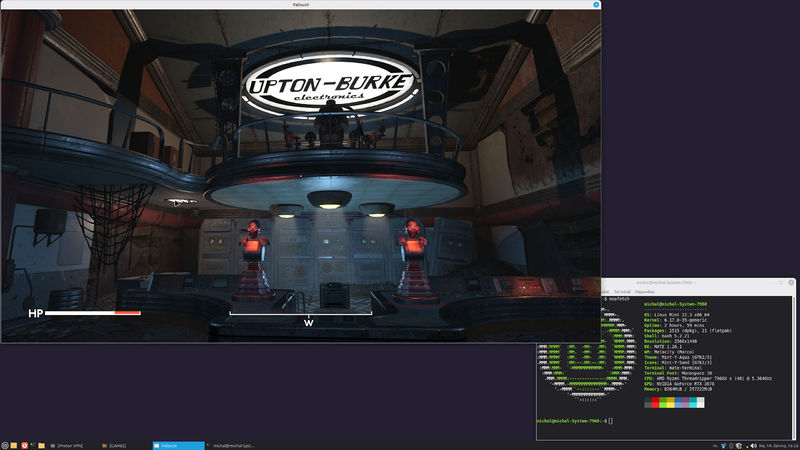Click the 'DE: MATE 1.26.1' line

(x=663, y=346)
